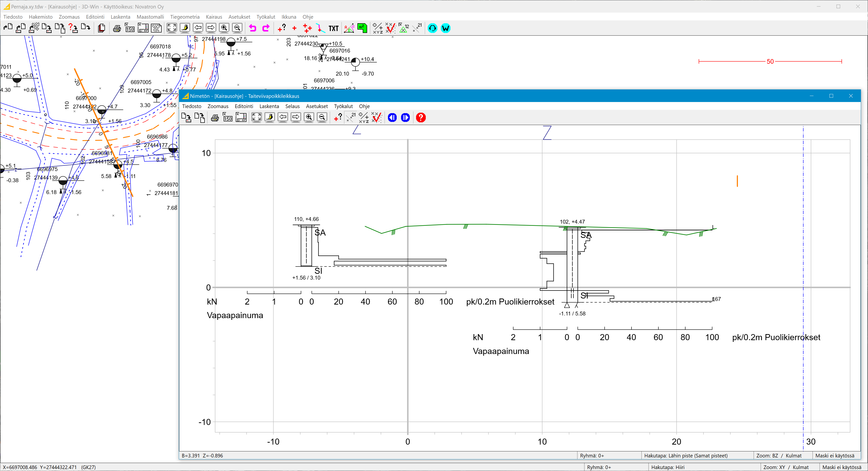Click the fit-all zoom extents icon in main toolbar
The width and height of the screenshot is (868, 471).
(x=172, y=28)
